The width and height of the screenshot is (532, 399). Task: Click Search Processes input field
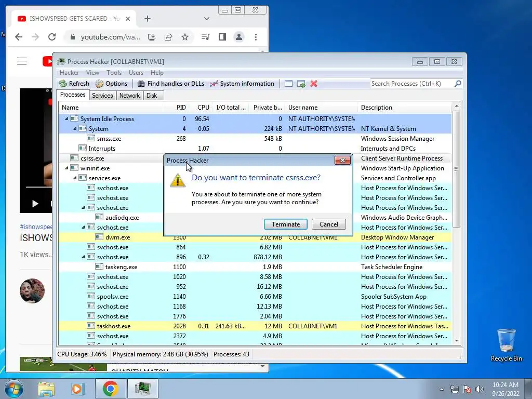pos(411,84)
